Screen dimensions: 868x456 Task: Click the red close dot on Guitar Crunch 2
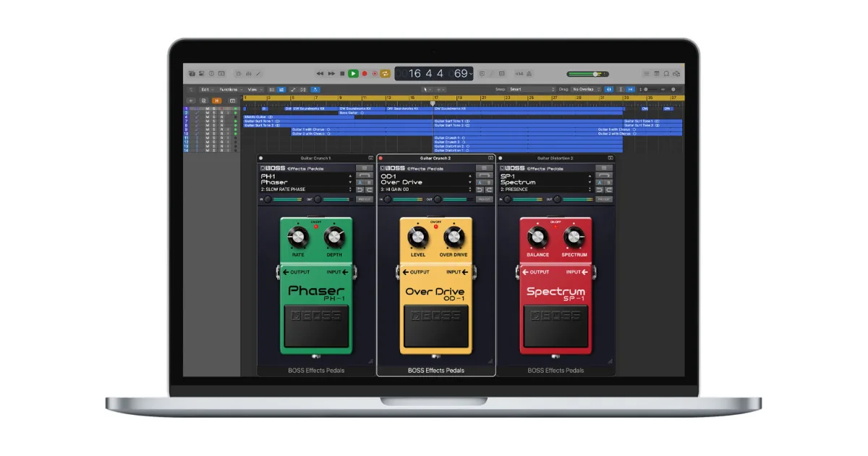pos(380,158)
